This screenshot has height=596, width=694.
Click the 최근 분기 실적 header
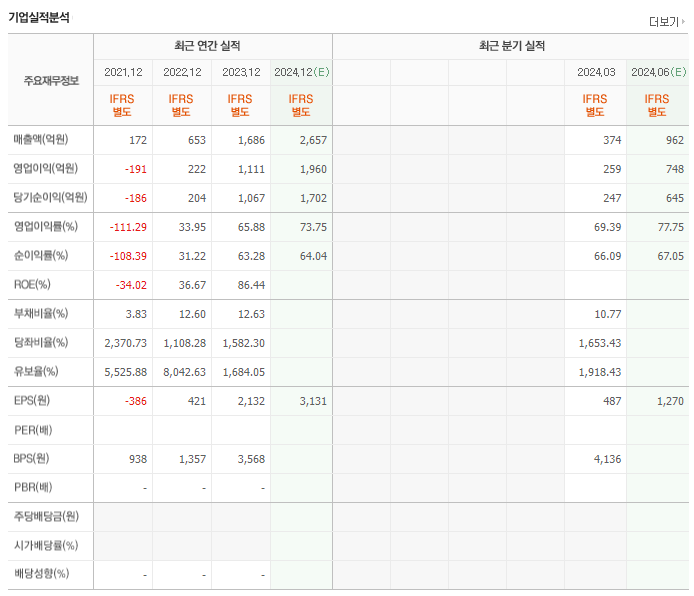512,46
